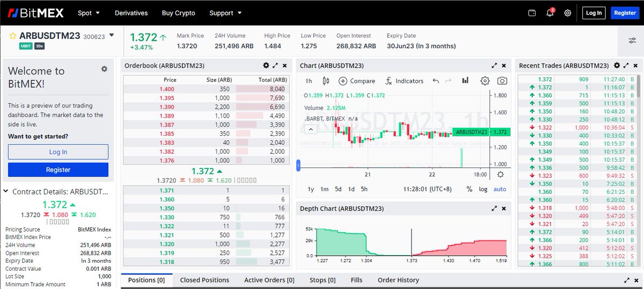The height and width of the screenshot is (289, 644).
Task: Star ARBUSDTM23 as a favorite
Action: pyautogui.click(x=12, y=36)
